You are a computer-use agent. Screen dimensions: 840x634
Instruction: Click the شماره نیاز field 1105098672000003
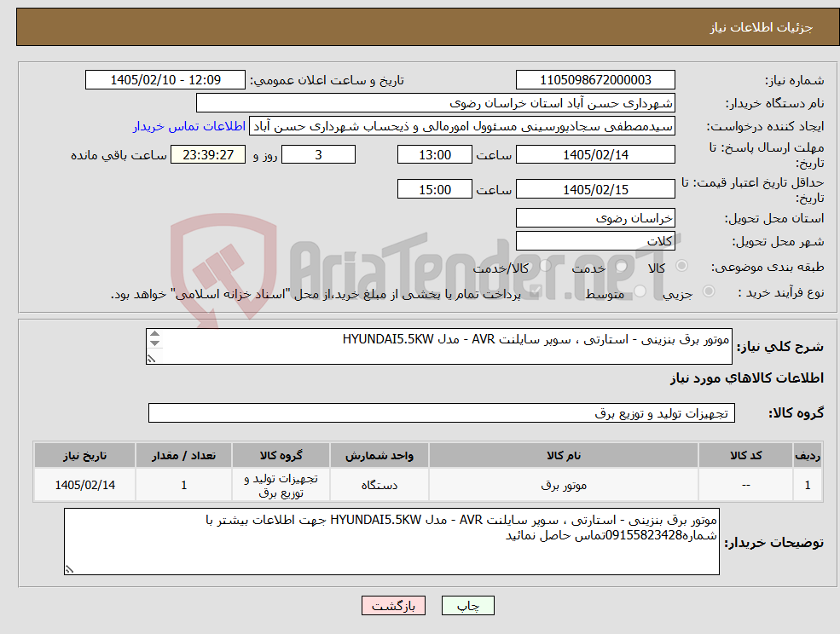[595, 80]
